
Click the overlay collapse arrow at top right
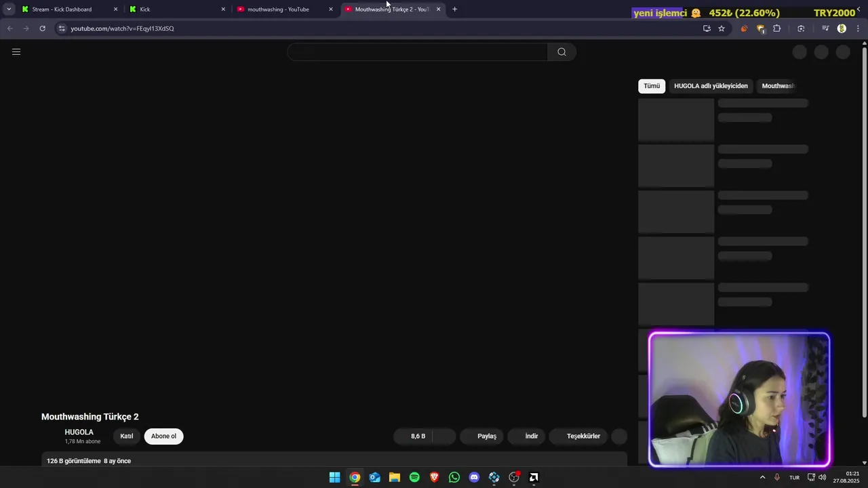point(859,9)
